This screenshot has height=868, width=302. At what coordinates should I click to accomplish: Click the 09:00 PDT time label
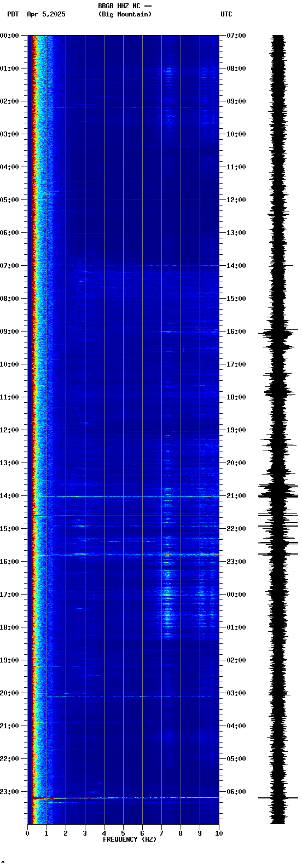[9, 332]
